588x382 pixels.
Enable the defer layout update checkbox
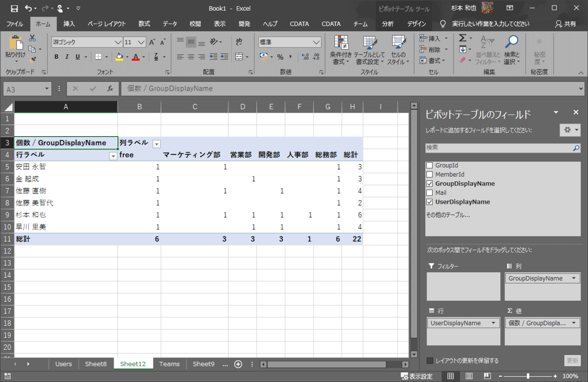tap(430, 361)
